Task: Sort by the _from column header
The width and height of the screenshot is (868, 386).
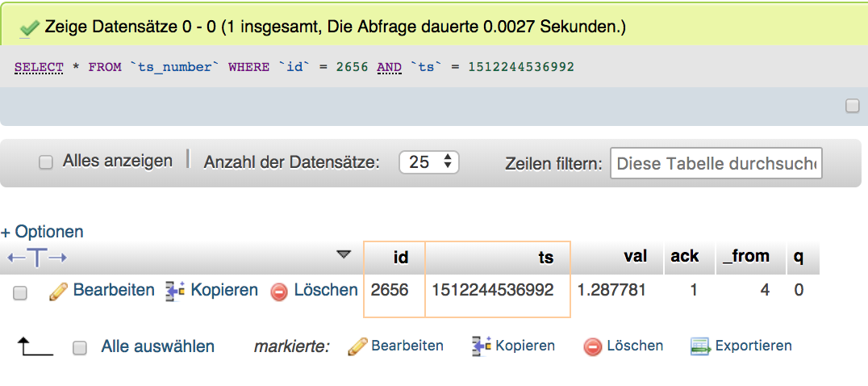Action: (746, 257)
